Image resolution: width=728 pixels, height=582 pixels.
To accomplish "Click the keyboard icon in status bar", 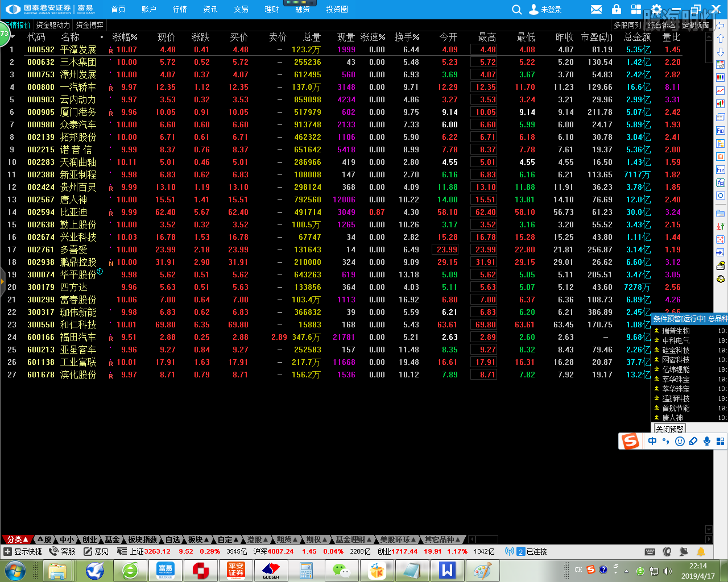I will pos(650,551).
